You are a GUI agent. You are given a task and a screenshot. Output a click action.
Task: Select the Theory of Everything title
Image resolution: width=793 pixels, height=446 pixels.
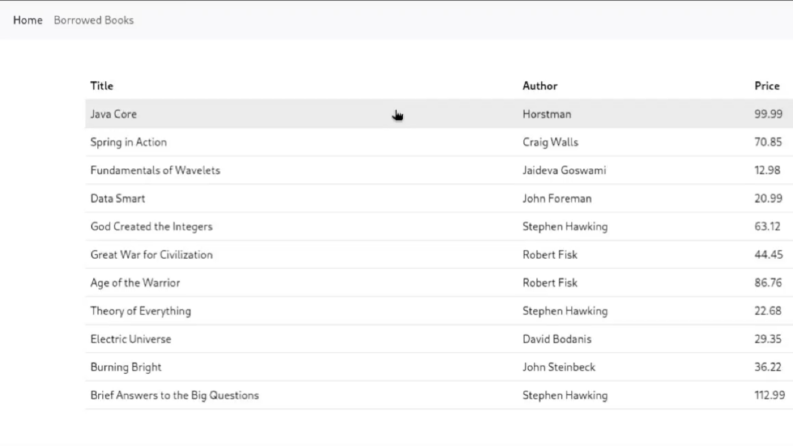coord(141,311)
